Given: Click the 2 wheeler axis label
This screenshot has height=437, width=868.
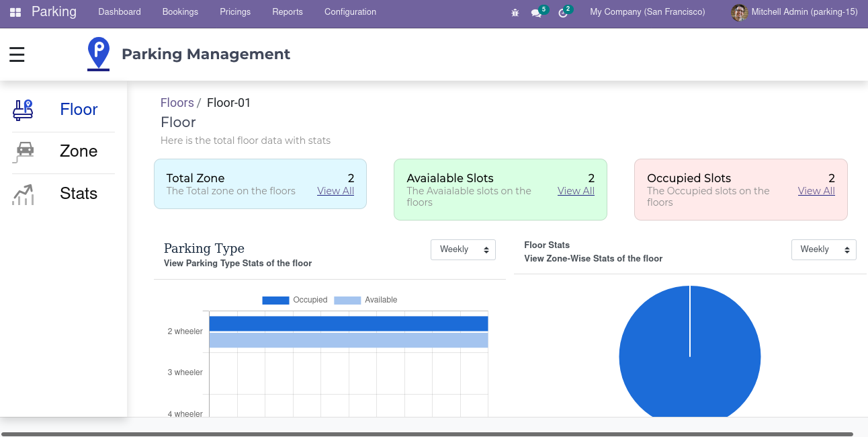Looking at the screenshot, I should [x=185, y=331].
